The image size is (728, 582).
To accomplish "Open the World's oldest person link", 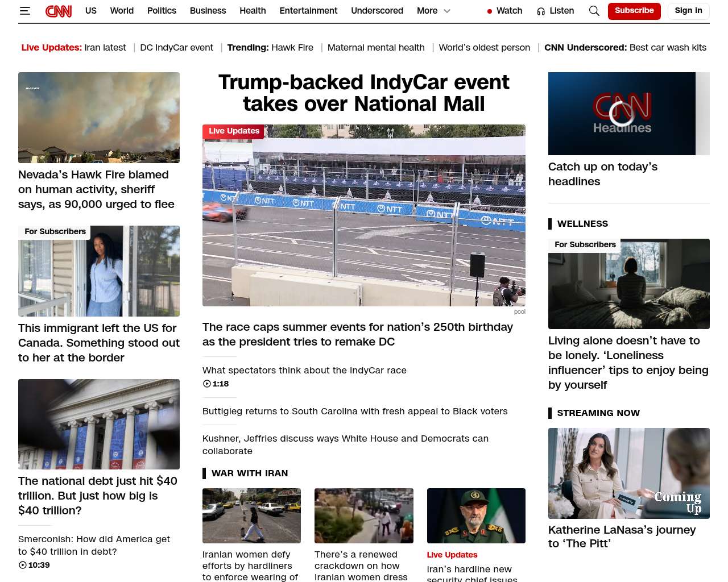I will point(485,48).
